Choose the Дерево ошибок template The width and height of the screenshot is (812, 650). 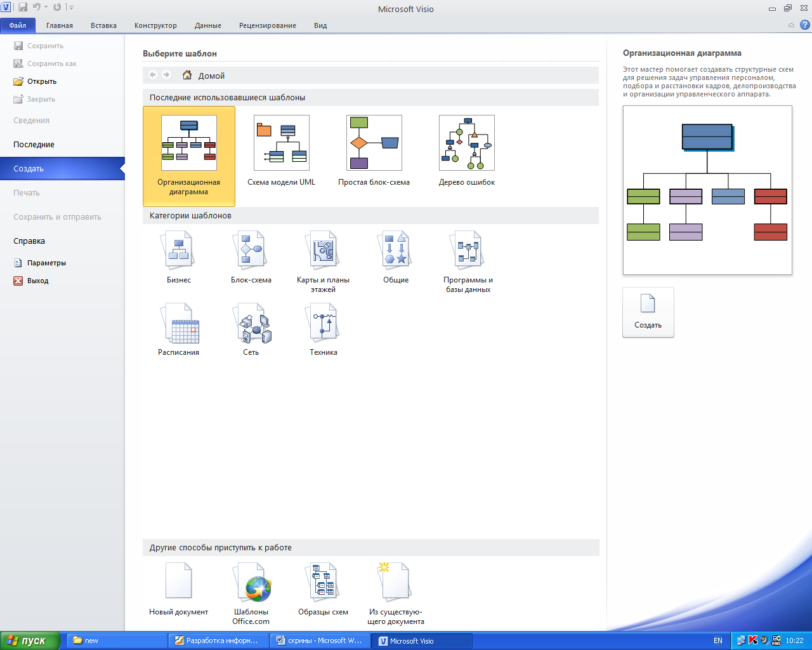467,152
